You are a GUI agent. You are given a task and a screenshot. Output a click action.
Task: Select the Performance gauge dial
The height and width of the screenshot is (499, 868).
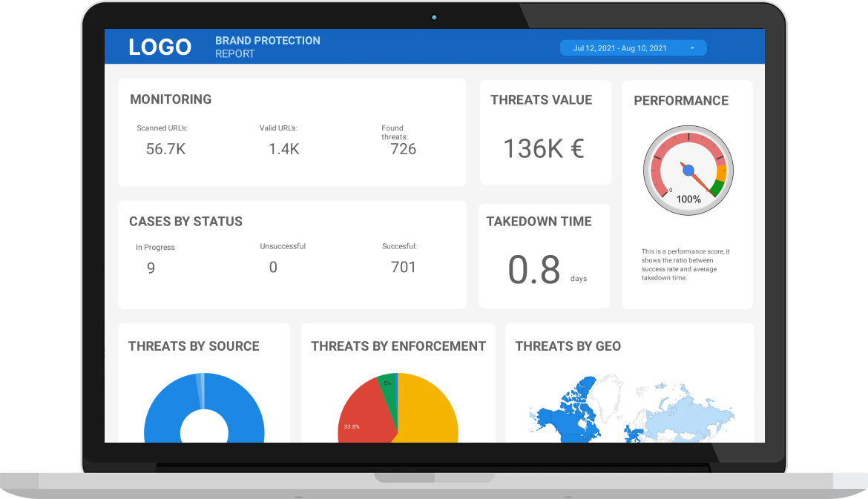[688, 169]
